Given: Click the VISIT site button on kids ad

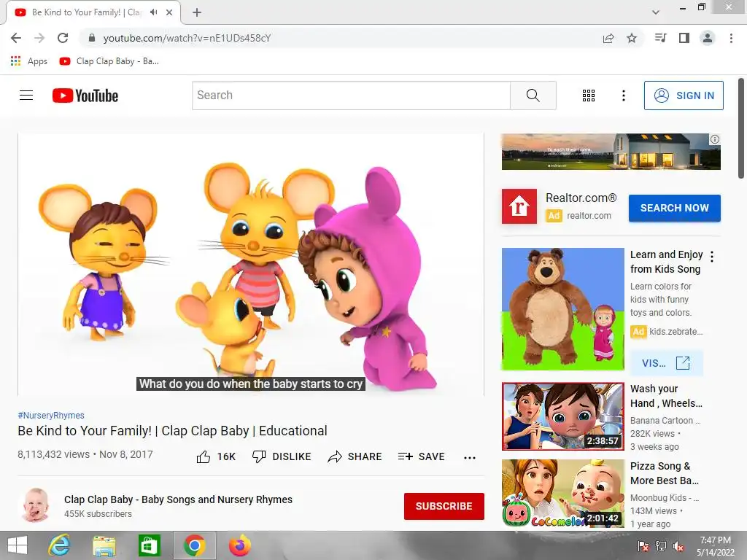Looking at the screenshot, I should 666,363.
